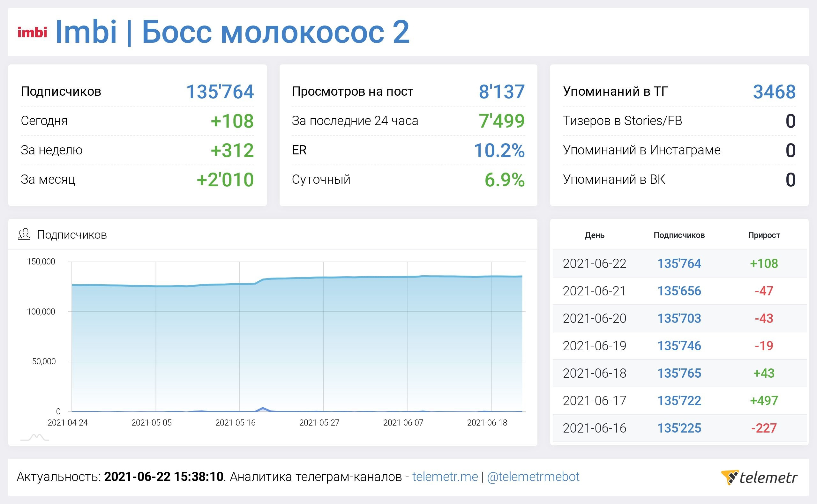Click the small sparkline icon under chart

click(35, 437)
